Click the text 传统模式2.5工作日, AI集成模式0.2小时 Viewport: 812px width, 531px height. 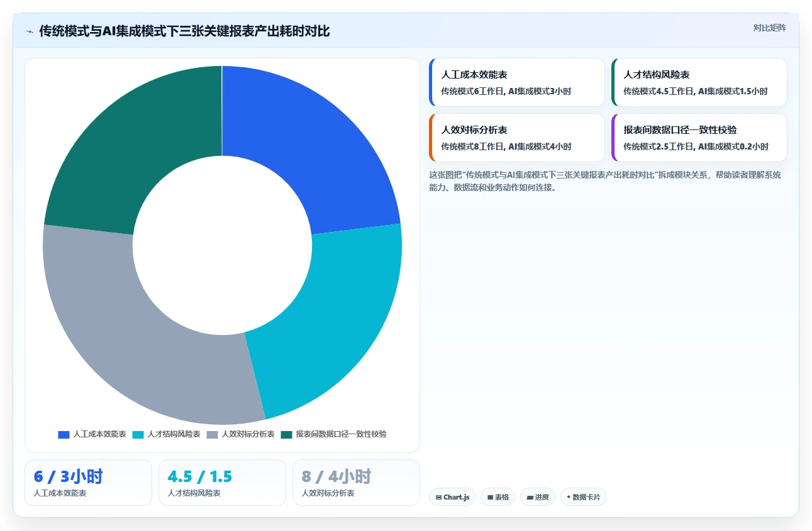696,146
